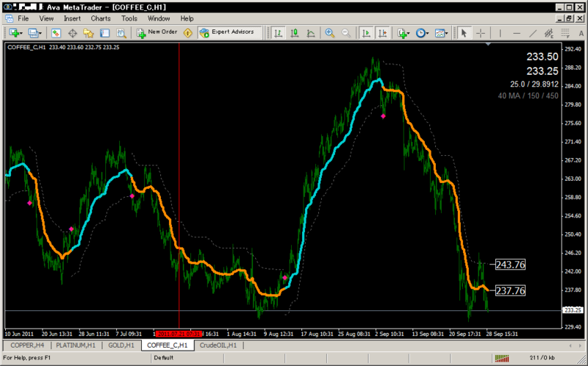Open the Window menu
Viewport: 588px width, 366px height.
click(159, 18)
